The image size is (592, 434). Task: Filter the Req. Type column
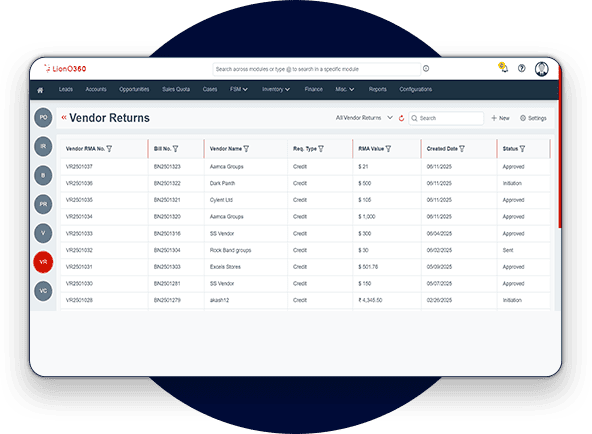pyautogui.click(x=321, y=149)
